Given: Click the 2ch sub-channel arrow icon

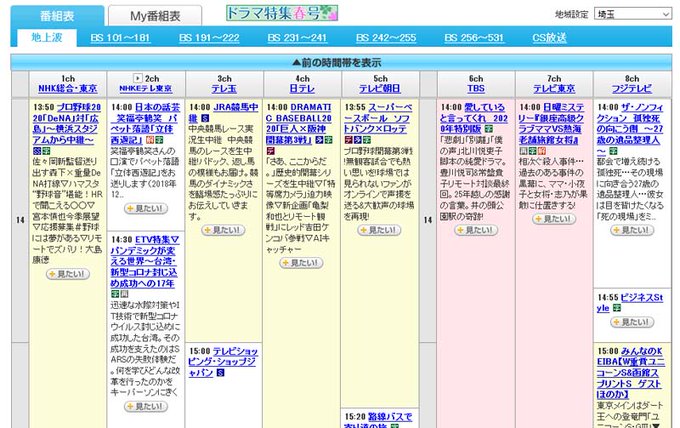Looking at the screenshot, I should click(137, 78).
